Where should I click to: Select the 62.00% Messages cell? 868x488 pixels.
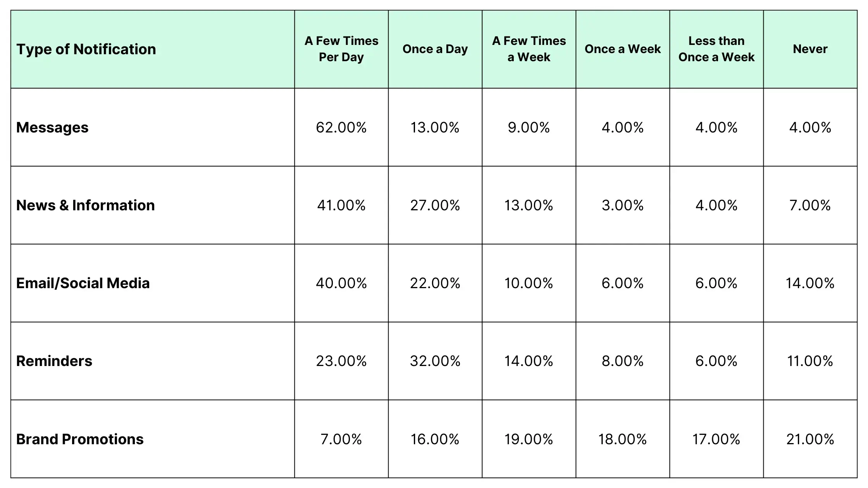[341, 127]
